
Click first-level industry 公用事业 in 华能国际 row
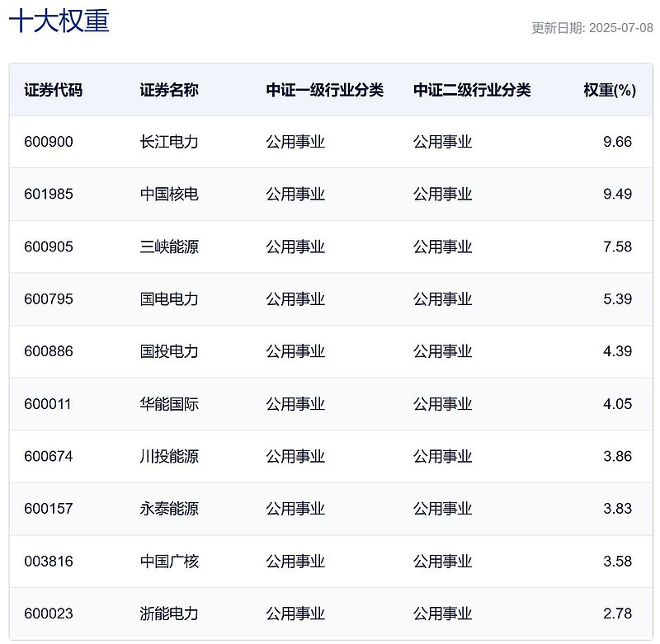(x=295, y=404)
